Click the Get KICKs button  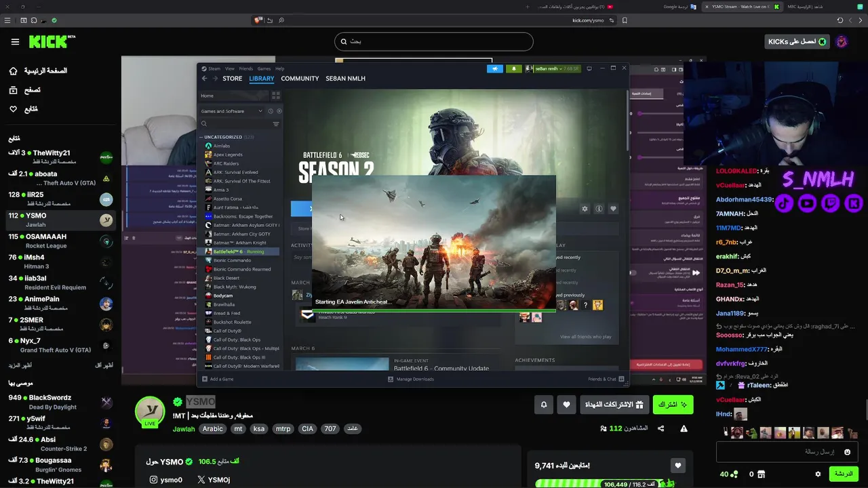pyautogui.click(x=797, y=42)
